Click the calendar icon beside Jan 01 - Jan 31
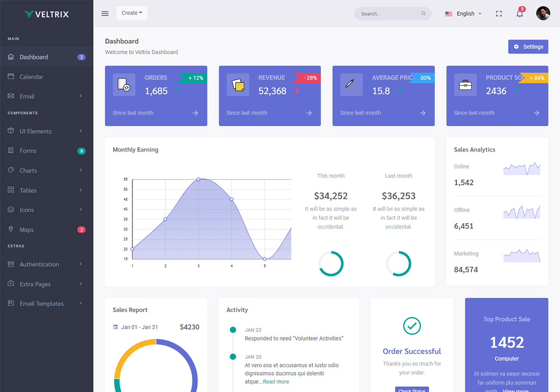The image size is (560, 392). click(x=116, y=327)
